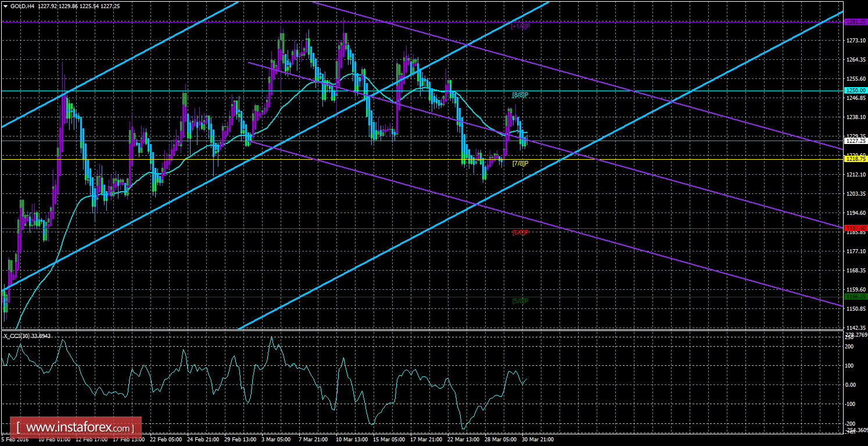Click the 1194.60 price scale value
The image size is (868, 446).
tap(857, 213)
